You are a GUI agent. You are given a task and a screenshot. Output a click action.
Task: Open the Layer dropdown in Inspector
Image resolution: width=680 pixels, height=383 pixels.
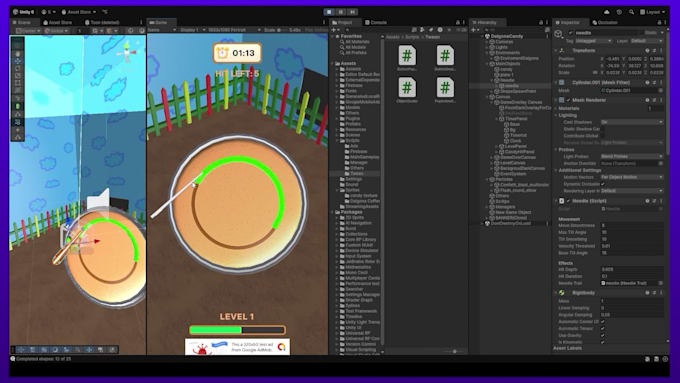tap(646, 41)
